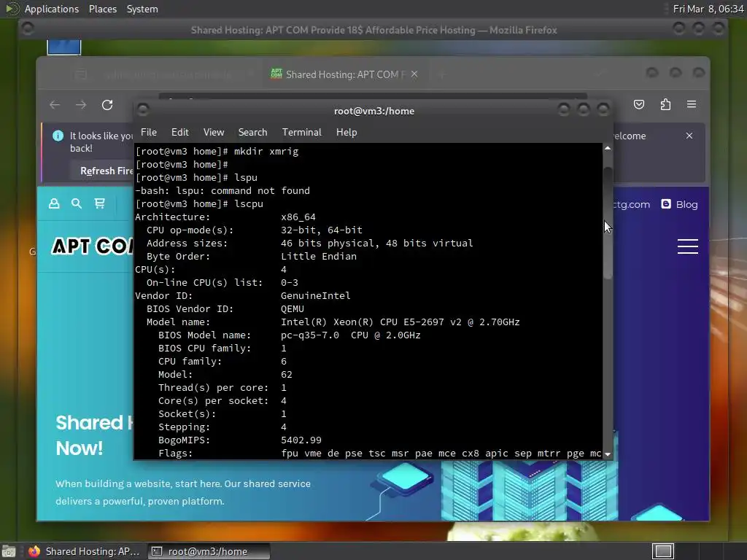Click the terminal scrollbar down arrow

tap(608, 454)
